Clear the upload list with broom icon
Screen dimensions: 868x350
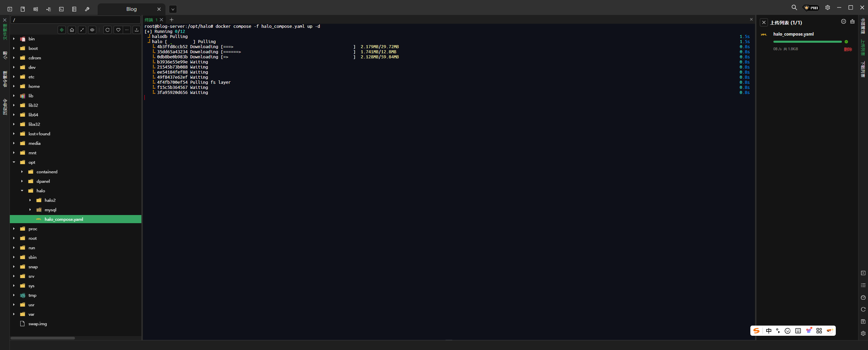[852, 22]
